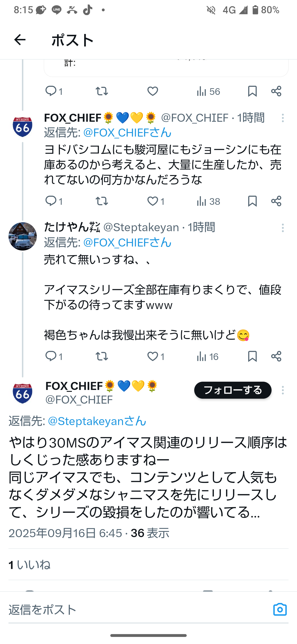Open camera icon in reply box

(280, 609)
